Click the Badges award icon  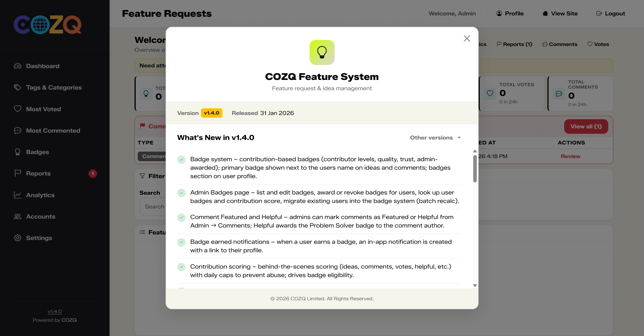pos(17,152)
